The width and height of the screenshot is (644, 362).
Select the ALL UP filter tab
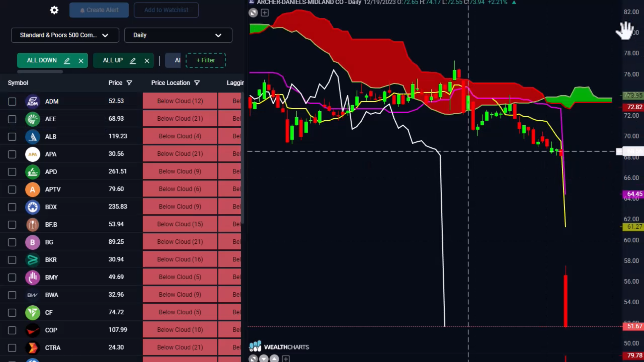click(x=113, y=60)
